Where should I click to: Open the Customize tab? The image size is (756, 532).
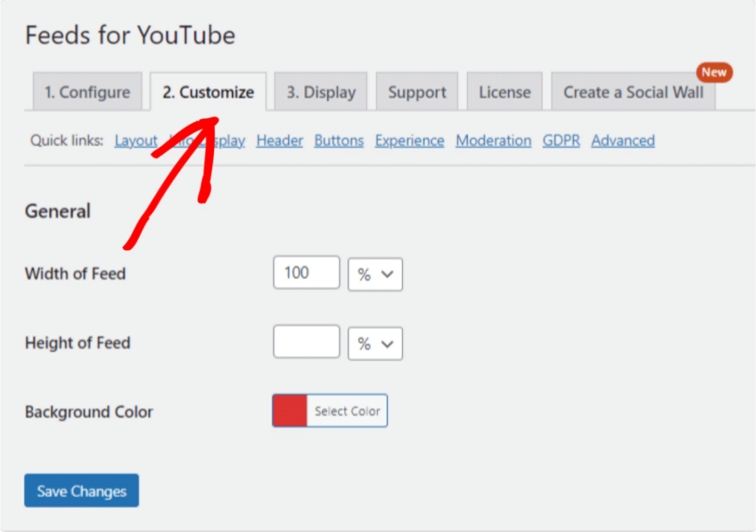click(207, 91)
